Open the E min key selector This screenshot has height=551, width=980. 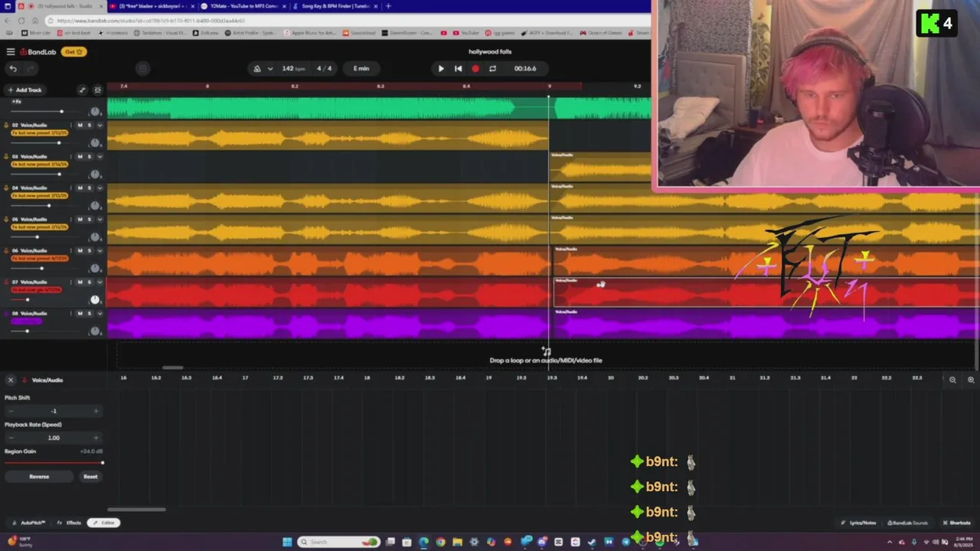[x=361, y=68]
